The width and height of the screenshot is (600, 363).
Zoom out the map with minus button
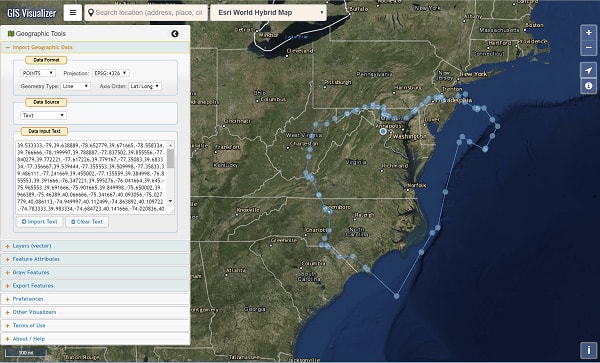click(x=589, y=48)
